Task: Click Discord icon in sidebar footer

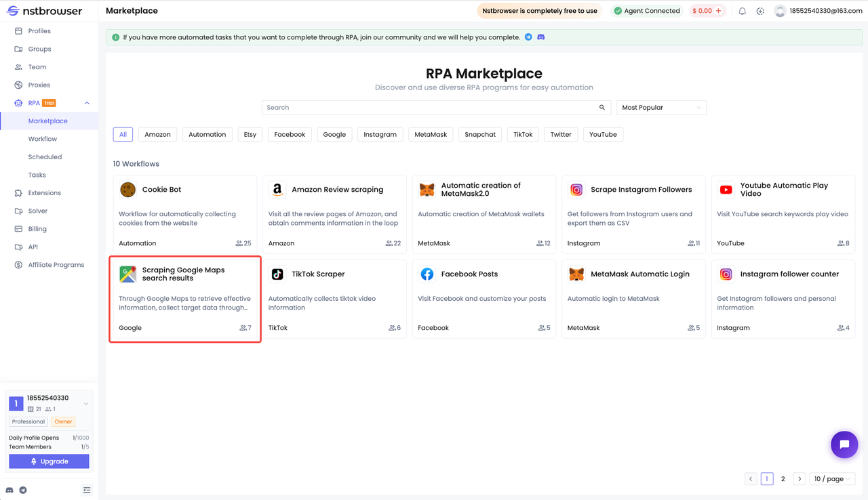Action: (x=9, y=490)
